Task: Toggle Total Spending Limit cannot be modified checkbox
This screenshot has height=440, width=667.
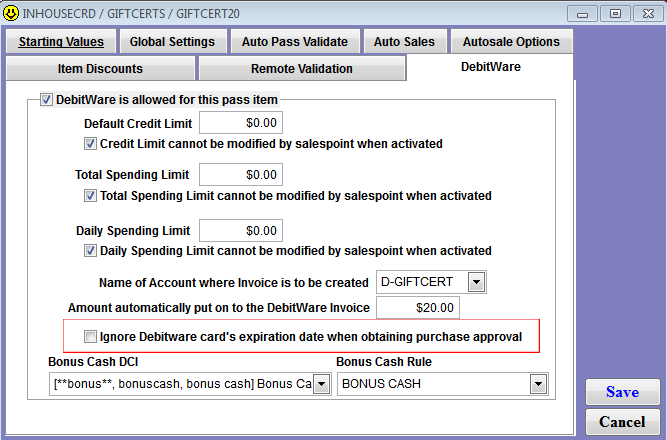Action: 90,196
